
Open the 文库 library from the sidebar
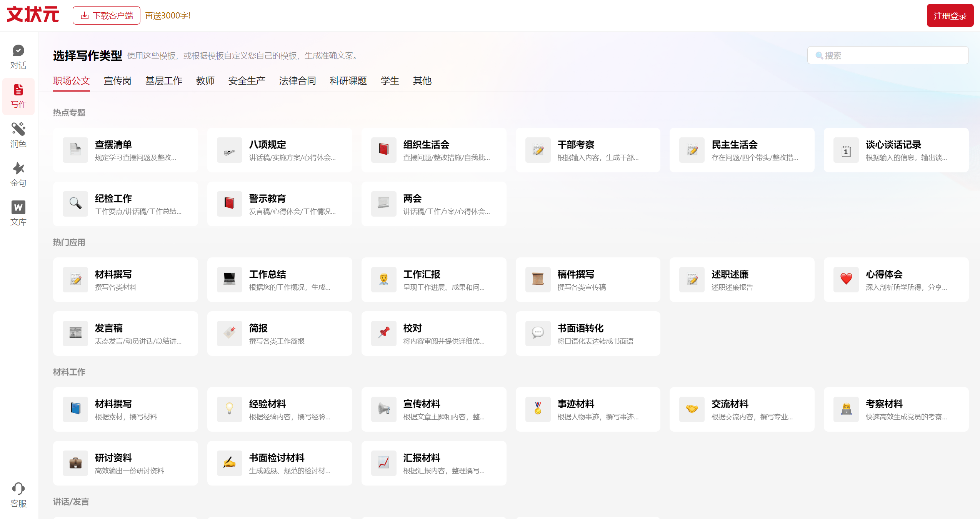pyautogui.click(x=18, y=213)
